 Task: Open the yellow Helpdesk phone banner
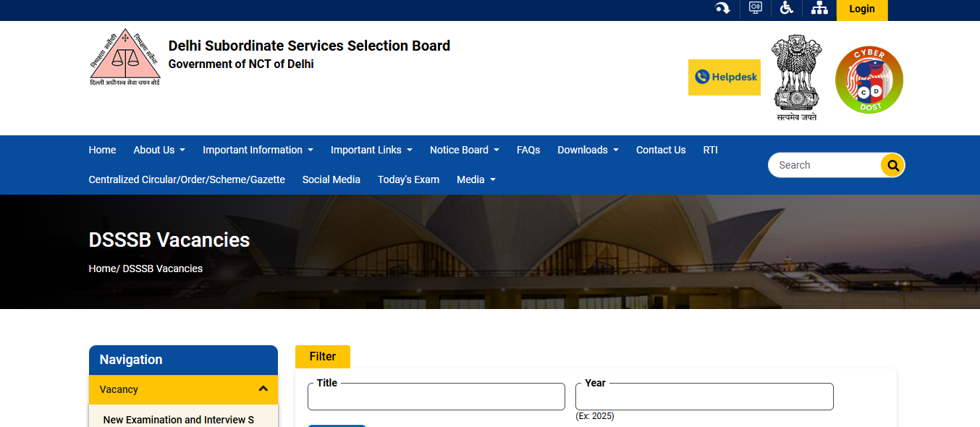pos(724,77)
